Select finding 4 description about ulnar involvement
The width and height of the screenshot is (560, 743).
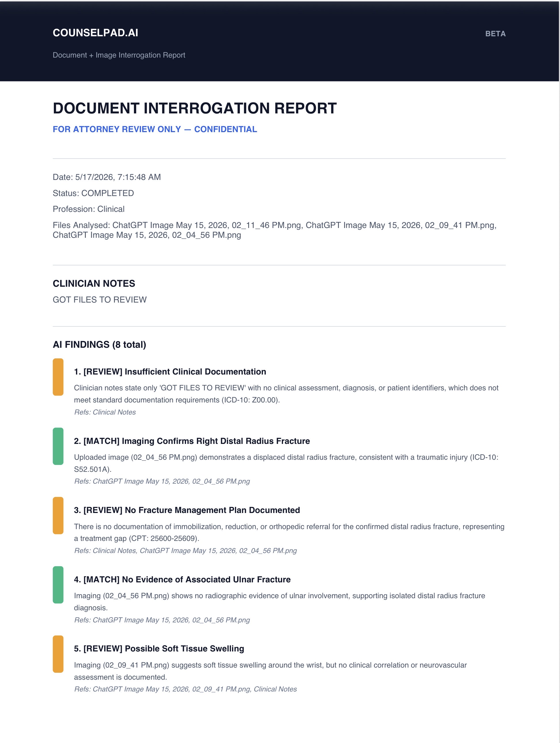coord(280,602)
